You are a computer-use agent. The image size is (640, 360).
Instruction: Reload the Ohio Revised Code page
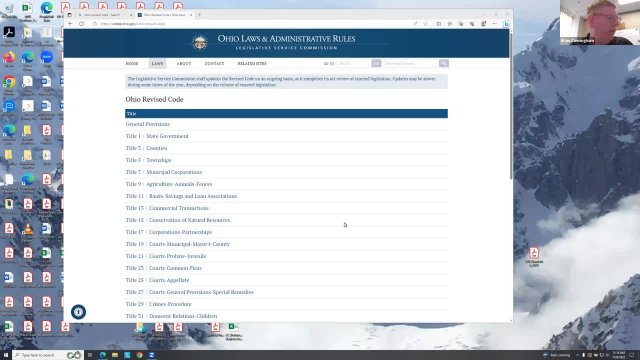82,24
